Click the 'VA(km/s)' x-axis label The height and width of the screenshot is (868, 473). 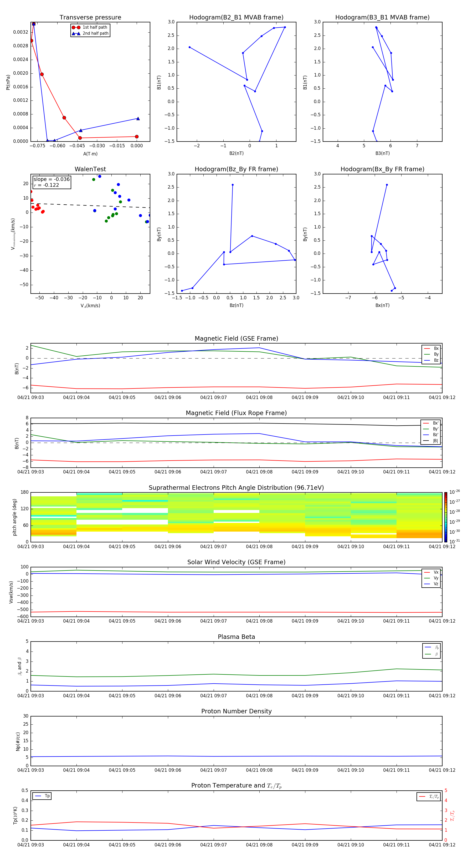(x=90, y=306)
